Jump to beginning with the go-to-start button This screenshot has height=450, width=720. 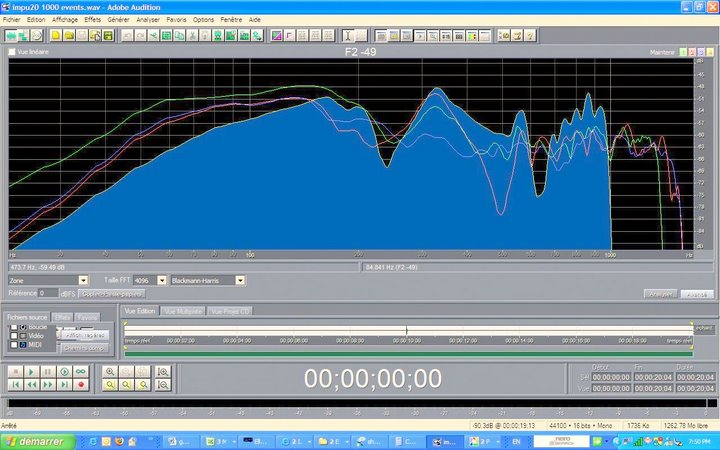[15, 384]
